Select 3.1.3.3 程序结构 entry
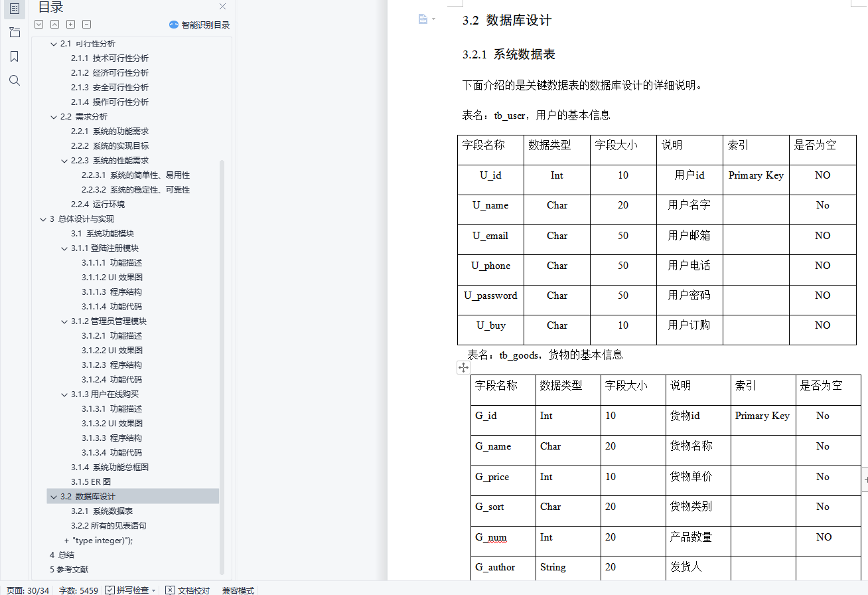This screenshot has width=868, height=595. point(111,438)
